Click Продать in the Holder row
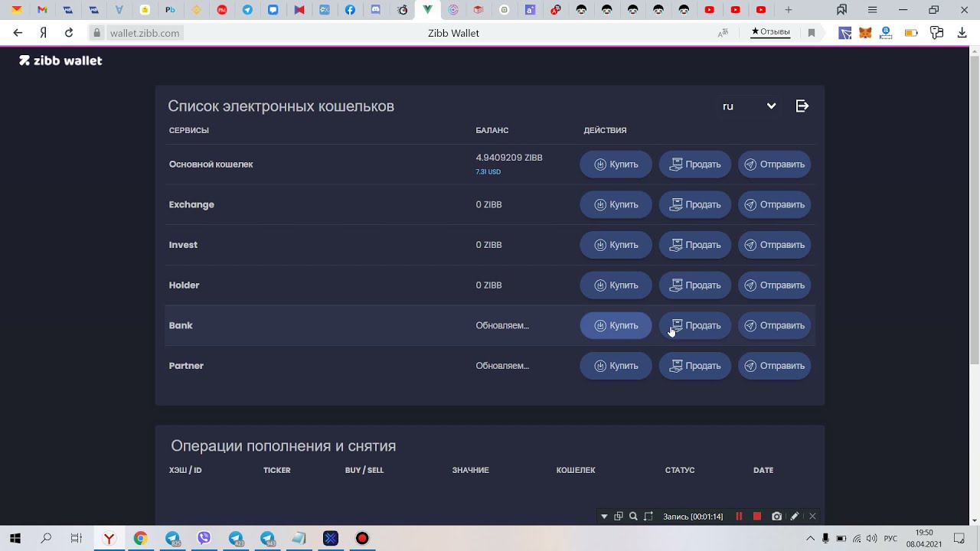 (695, 285)
